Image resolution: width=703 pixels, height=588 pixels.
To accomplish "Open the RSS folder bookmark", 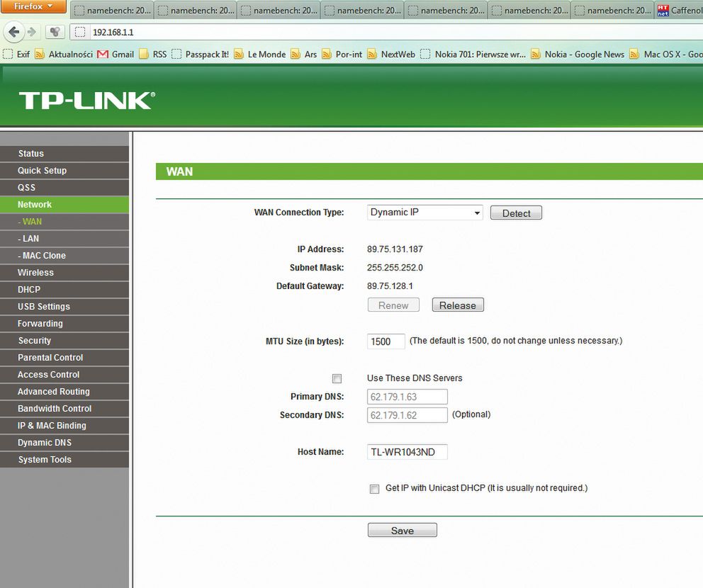I will [152, 55].
